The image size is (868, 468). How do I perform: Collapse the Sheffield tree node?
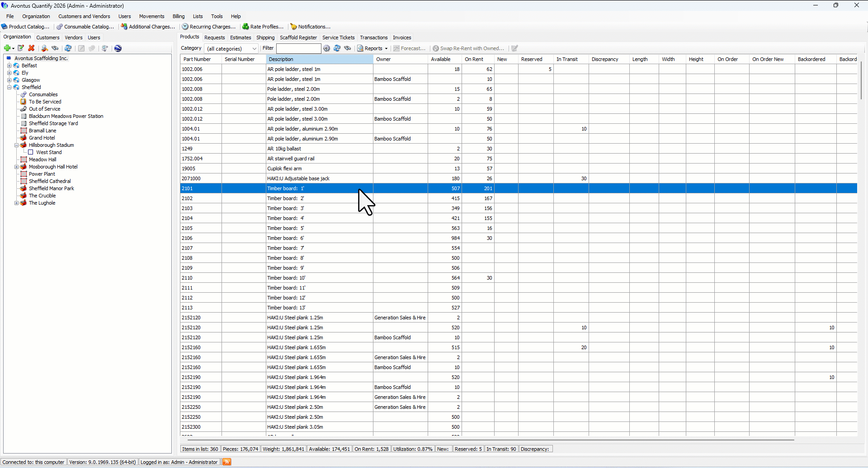click(x=9, y=87)
